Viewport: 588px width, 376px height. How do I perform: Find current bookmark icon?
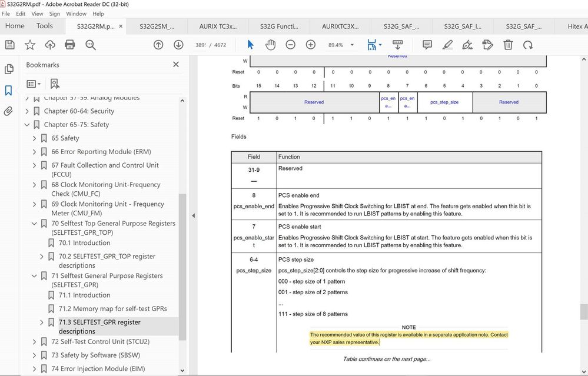(x=55, y=84)
